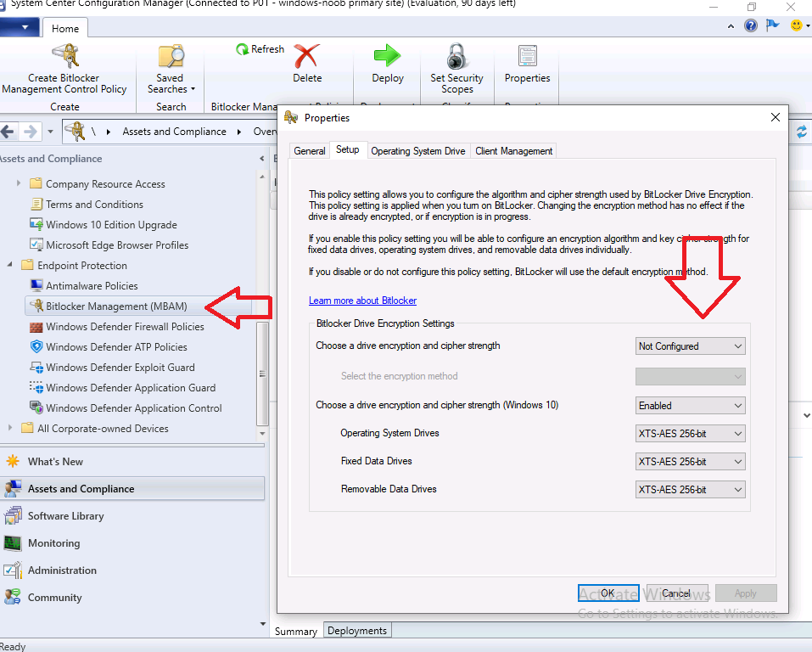
Task: Switch to the Setup tab
Action: 348,149
